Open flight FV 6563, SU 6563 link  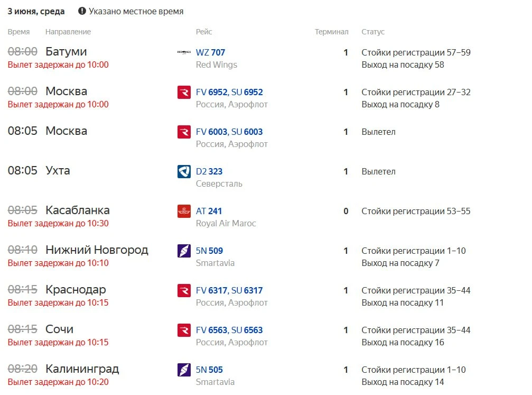click(x=229, y=330)
